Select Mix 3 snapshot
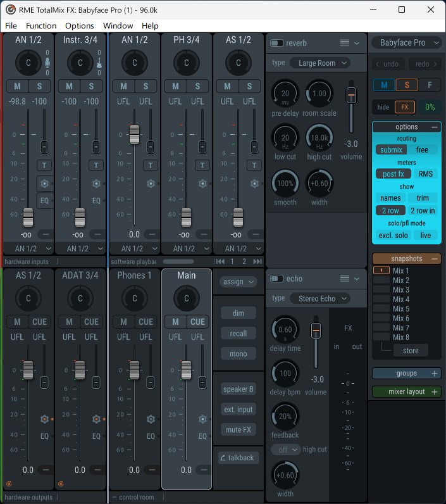The image size is (446, 504). click(x=401, y=289)
